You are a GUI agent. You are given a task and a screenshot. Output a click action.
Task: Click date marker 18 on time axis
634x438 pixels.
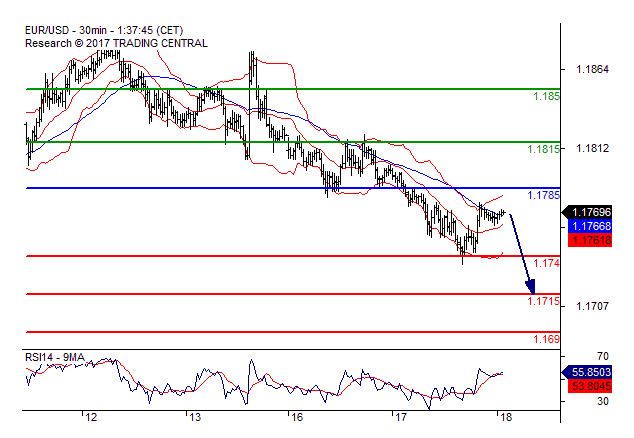pyautogui.click(x=505, y=417)
